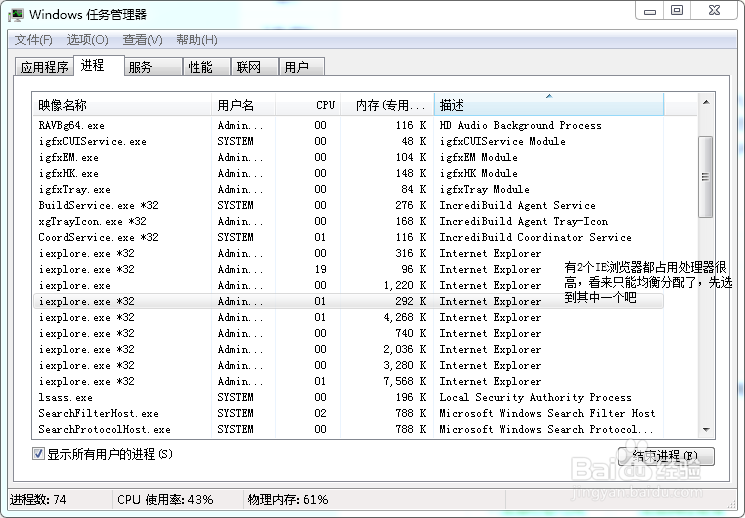Close the Task Manager window
Screen dimensions: 745x518
(714, 10)
